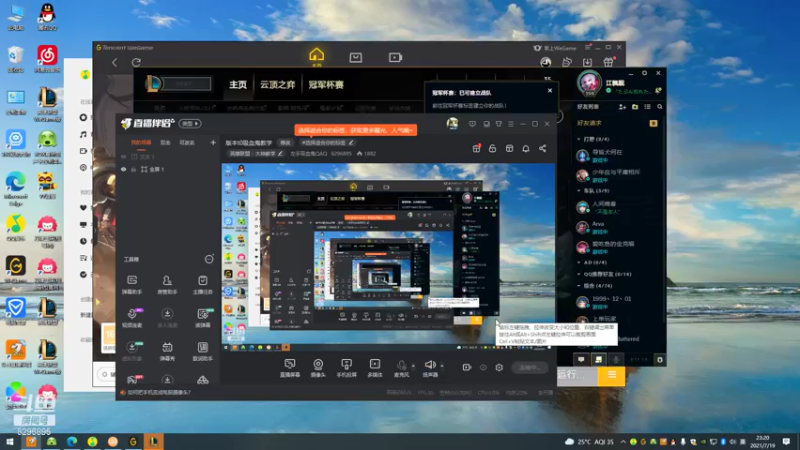
Task: Open toolbox more options circle icon
Action: point(209,259)
